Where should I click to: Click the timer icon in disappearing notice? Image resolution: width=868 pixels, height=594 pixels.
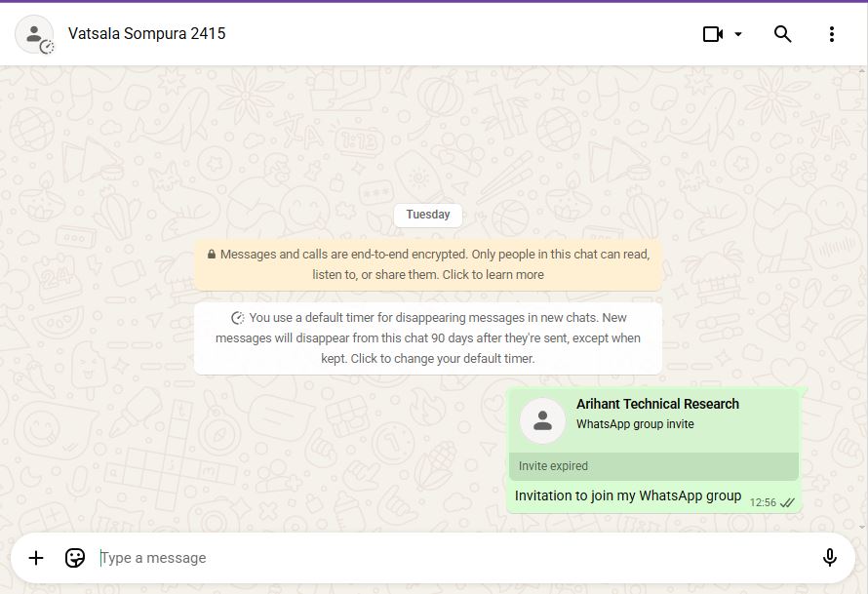coord(237,318)
